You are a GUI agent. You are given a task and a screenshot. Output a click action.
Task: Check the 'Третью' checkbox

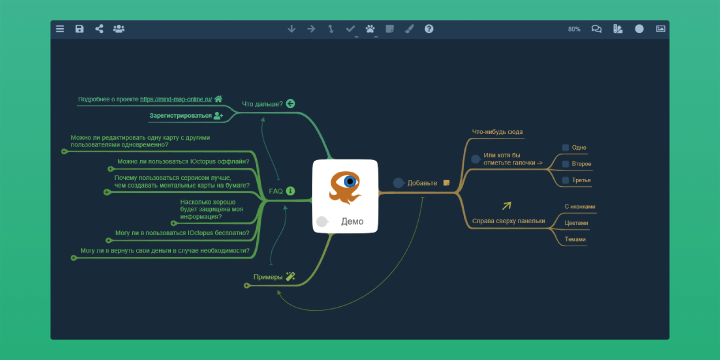(x=566, y=180)
